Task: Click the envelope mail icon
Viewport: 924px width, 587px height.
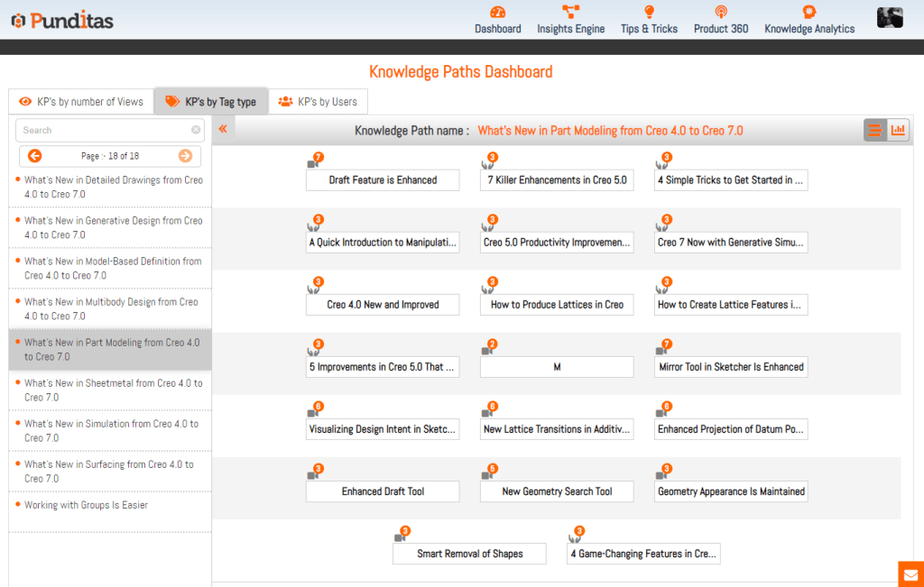Action: (x=910, y=574)
